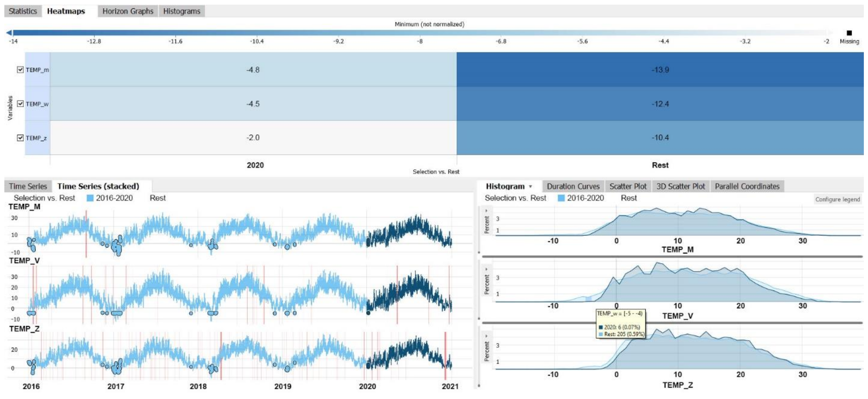Click the TEMP_m 2020 heatmap cell

pyautogui.click(x=253, y=70)
